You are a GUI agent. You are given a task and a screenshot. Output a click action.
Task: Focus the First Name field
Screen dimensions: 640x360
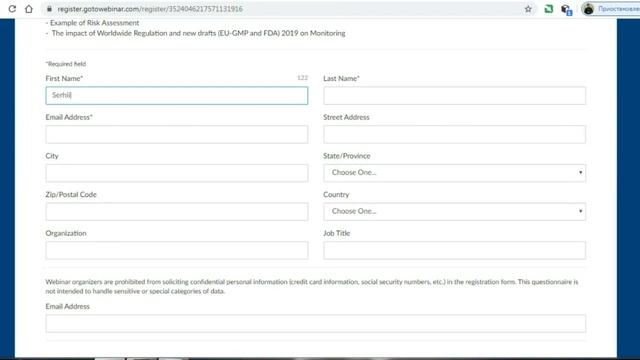click(177, 96)
